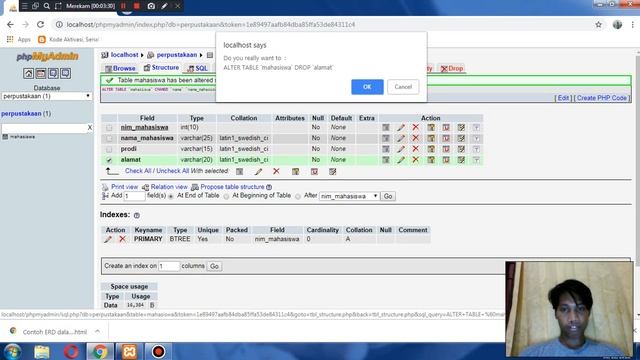Viewport: 640px width, 360px height.
Task: Set Primary key icon for nim_mahasiswa row
Action: 431,128
